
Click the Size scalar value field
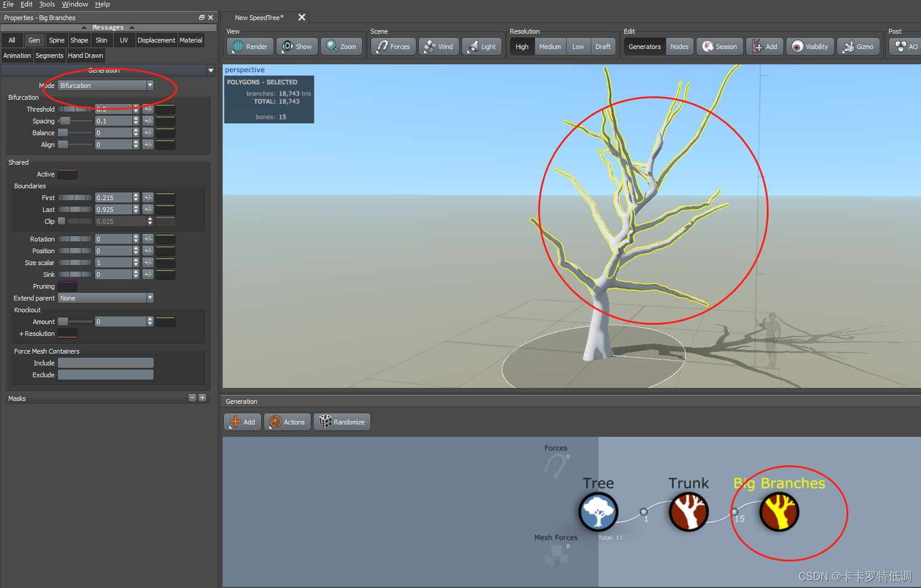[114, 263]
